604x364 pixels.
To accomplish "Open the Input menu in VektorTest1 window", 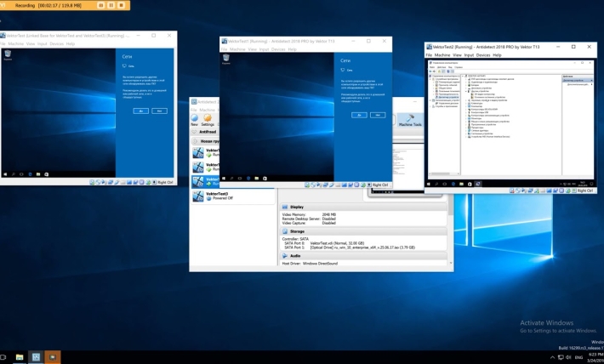I will [x=264, y=49].
